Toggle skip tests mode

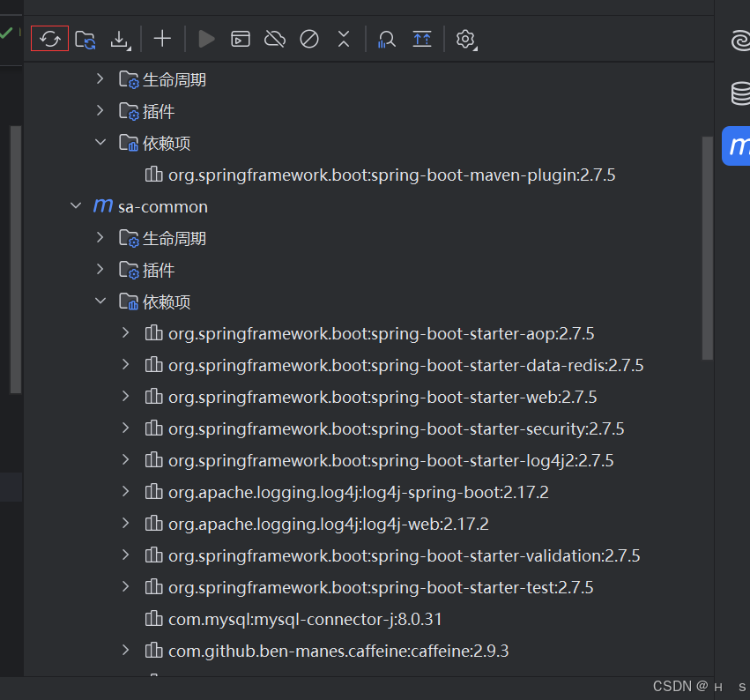pyautogui.click(x=308, y=39)
